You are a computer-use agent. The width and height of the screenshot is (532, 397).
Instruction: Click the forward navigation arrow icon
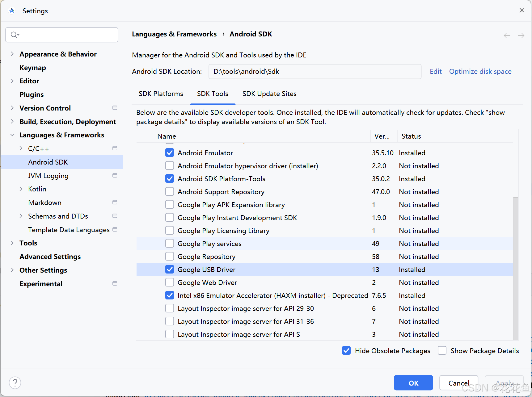pos(521,36)
